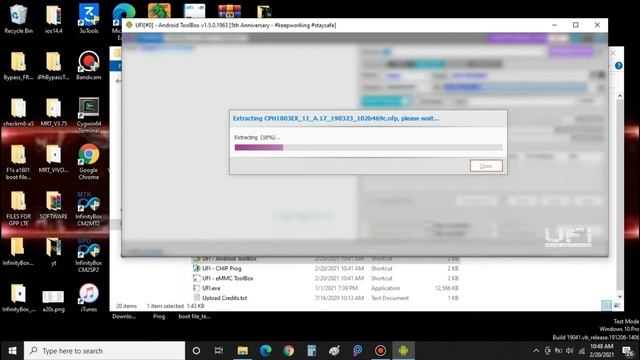The width and height of the screenshot is (640, 360).
Task: Select UFI - CHIP Prog shortcut row
Action: tap(325, 269)
